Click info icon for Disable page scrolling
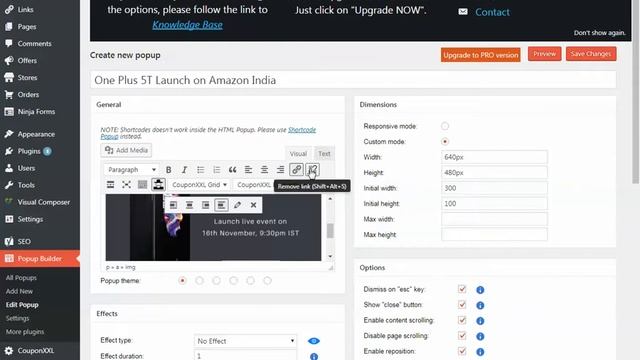This screenshot has width=640, height=360. tap(480, 336)
